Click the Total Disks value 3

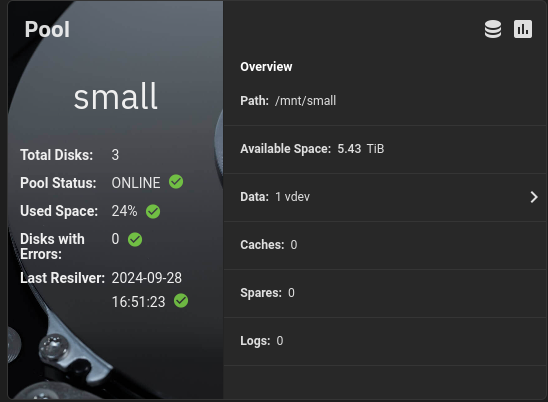(x=115, y=155)
